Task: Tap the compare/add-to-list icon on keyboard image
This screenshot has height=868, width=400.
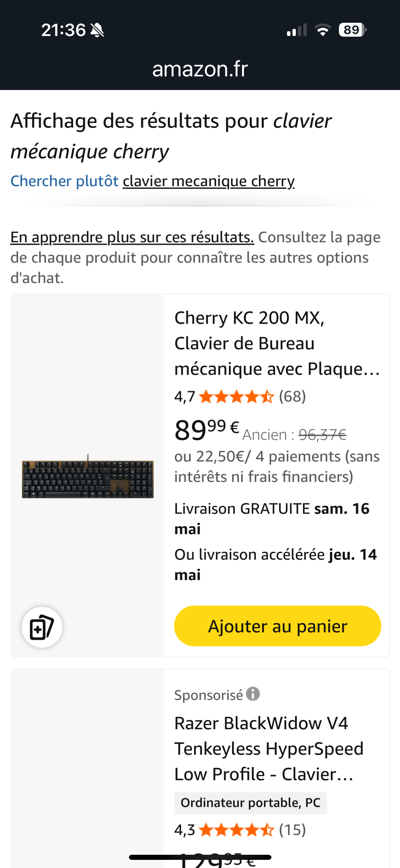Action: [x=42, y=627]
